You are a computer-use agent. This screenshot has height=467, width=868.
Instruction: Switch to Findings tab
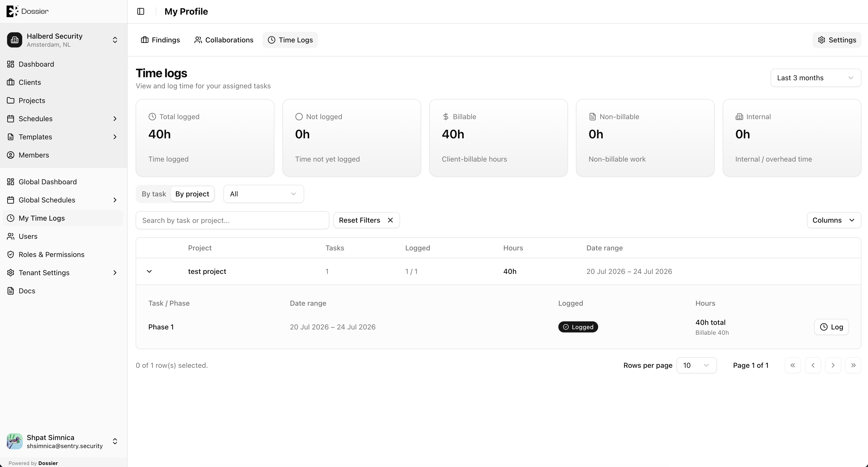pyautogui.click(x=160, y=40)
